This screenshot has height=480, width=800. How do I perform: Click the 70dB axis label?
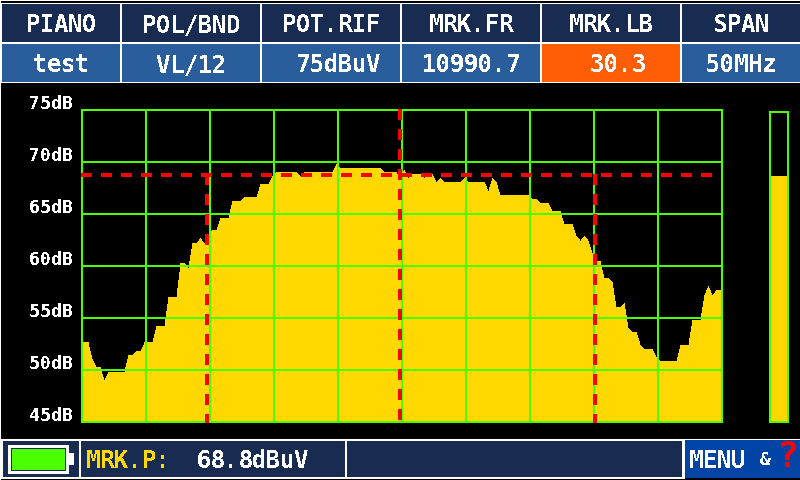point(51,155)
